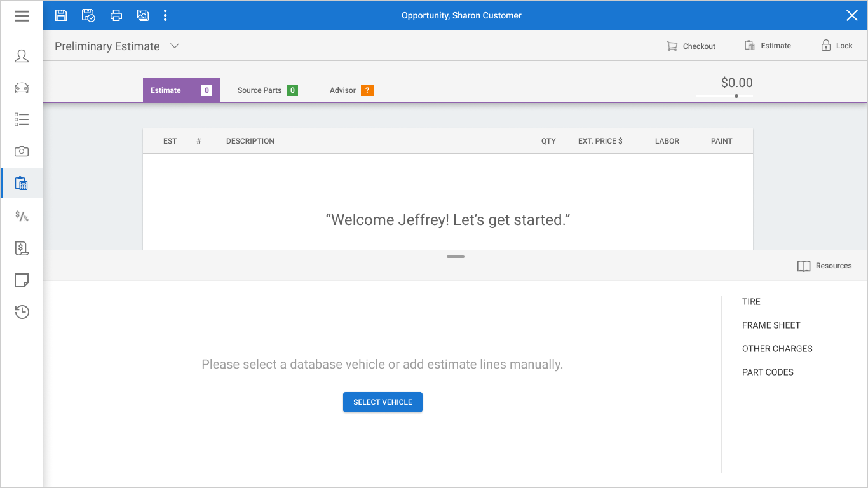Click the QTY column header

548,141
